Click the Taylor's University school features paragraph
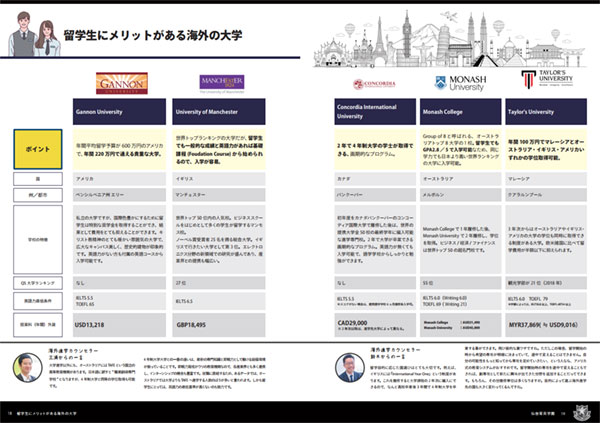600x423 pixels. (x=546, y=240)
